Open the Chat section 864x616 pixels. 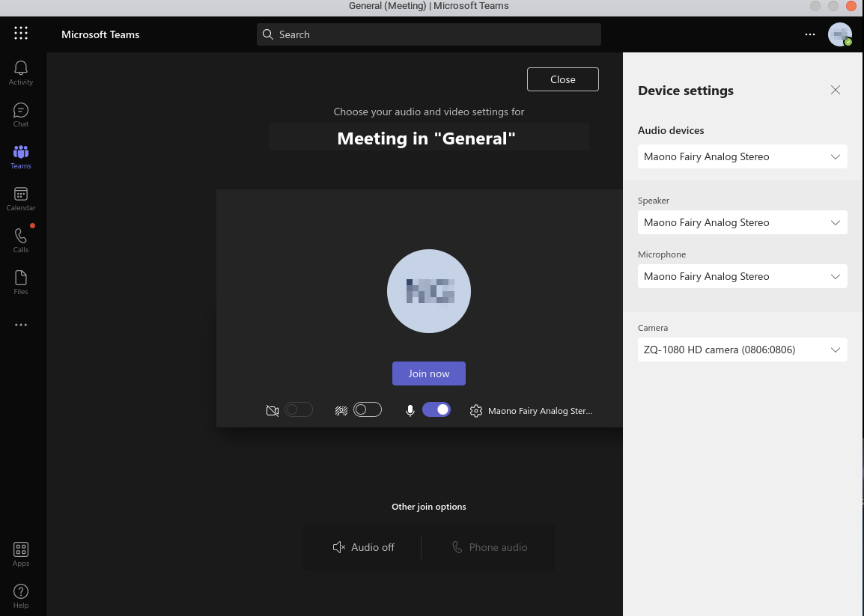point(21,115)
